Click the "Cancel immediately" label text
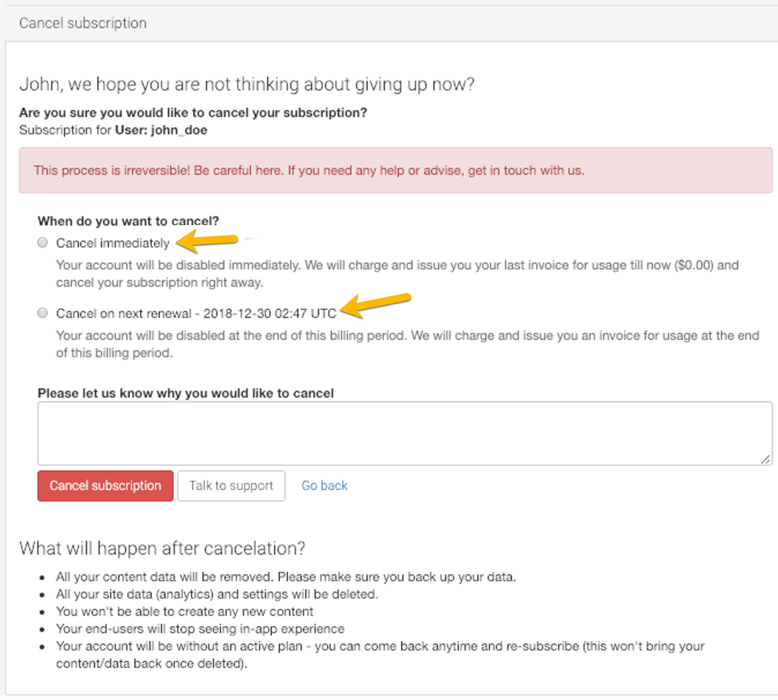The width and height of the screenshot is (778, 700). (113, 243)
